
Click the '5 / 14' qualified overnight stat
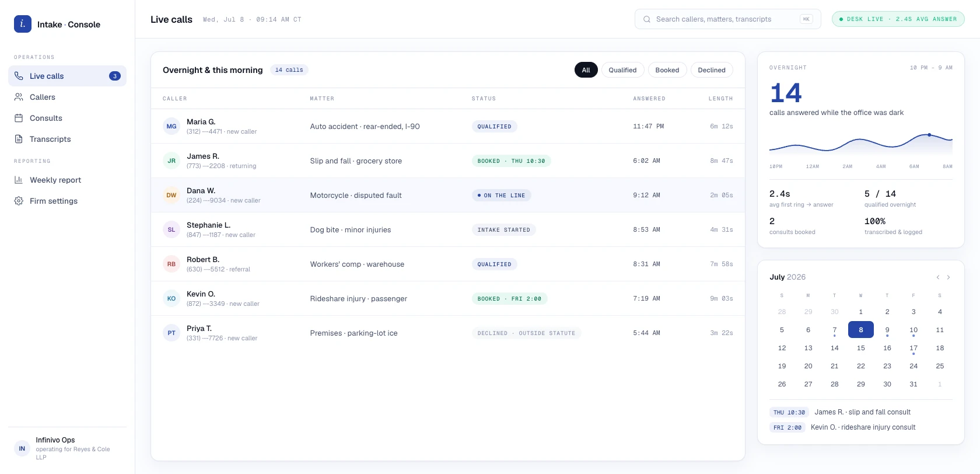(x=880, y=194)
